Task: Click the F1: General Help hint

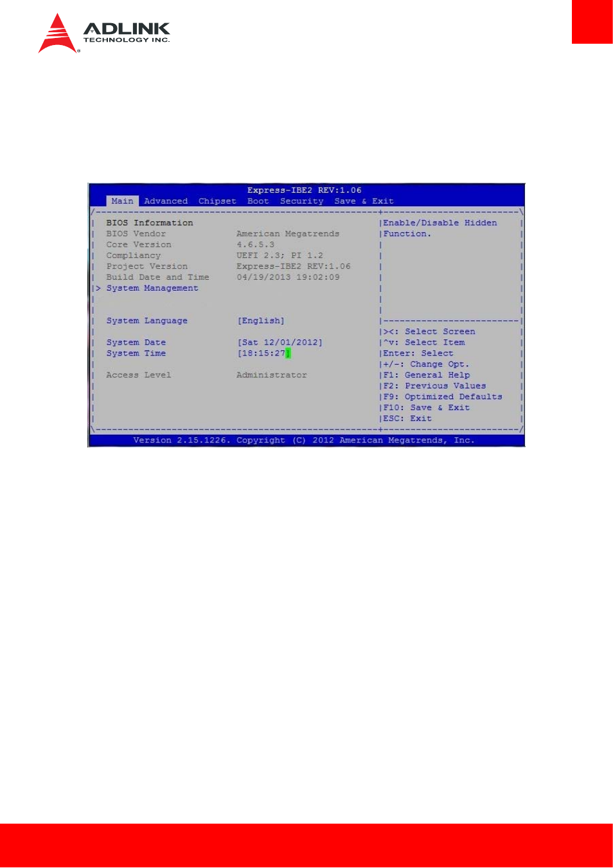Action: (x=427, y=375)
